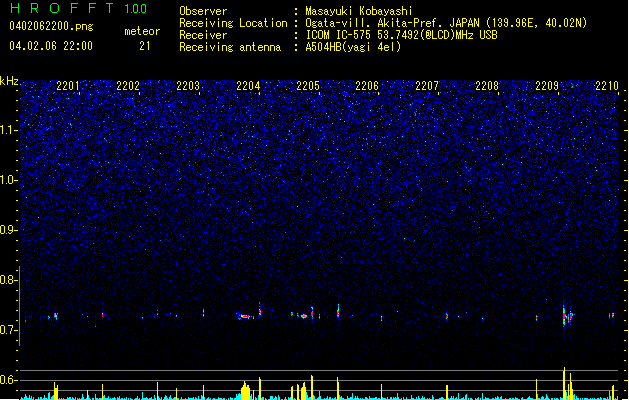The width and height of the screenshot is (629, 400).
Task: Click the 1.0 frequency axis label
Action: click(8, 180)
